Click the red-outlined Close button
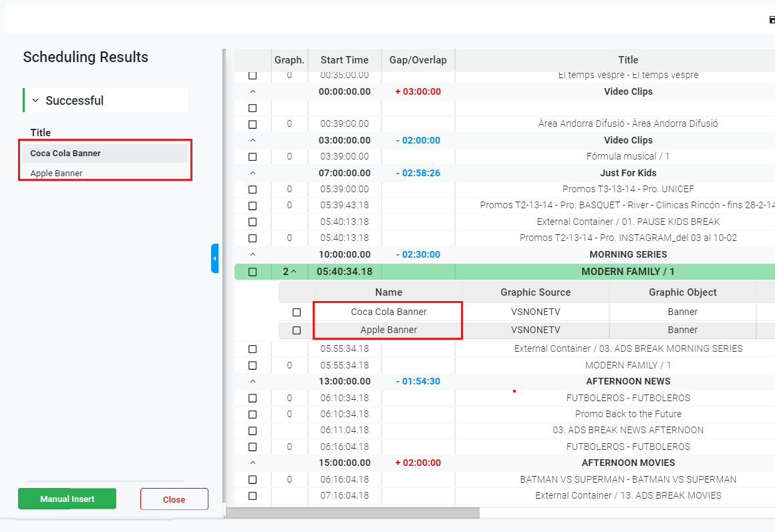The width and height of the screenshot is (775, 532). 174,499
